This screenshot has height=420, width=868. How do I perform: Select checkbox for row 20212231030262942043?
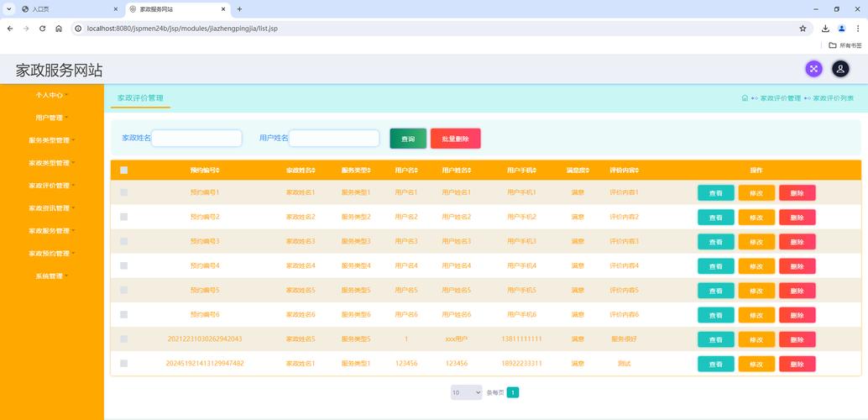pyautogui.click(x=124, y=339)
